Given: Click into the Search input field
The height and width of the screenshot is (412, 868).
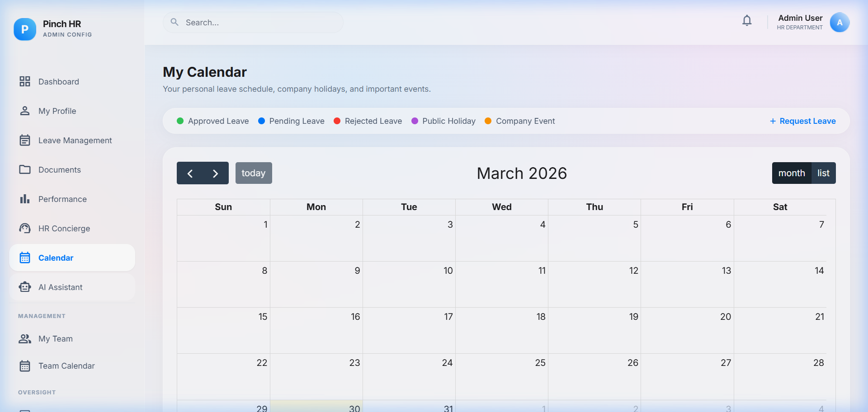Looking at the screenshot, I should [258, 23].
